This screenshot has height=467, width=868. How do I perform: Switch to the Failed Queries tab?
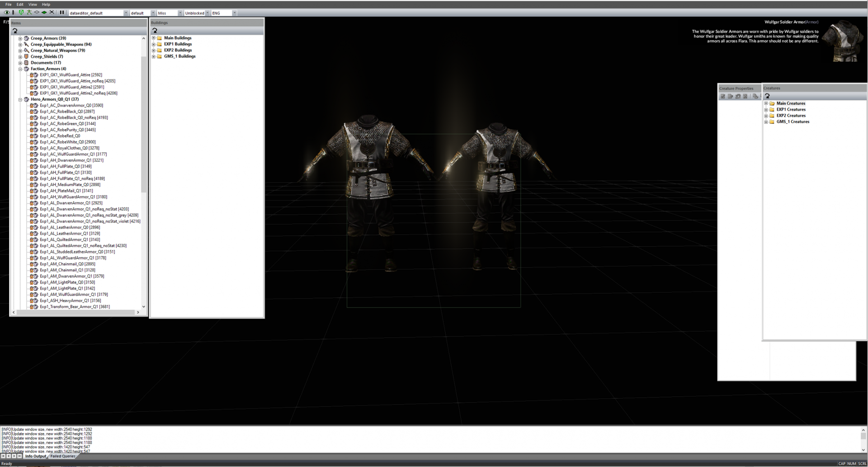pyautogui.click(x=62, y=456)
